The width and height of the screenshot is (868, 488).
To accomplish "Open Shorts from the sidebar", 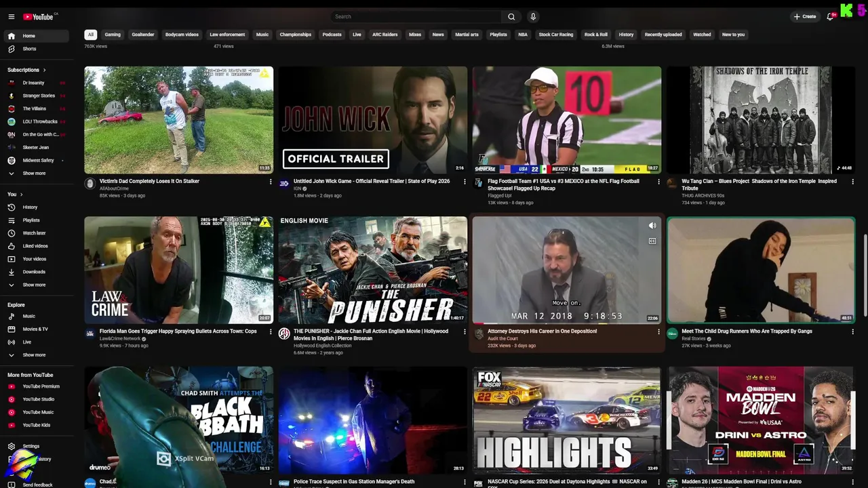I will (x=37, y=49).
